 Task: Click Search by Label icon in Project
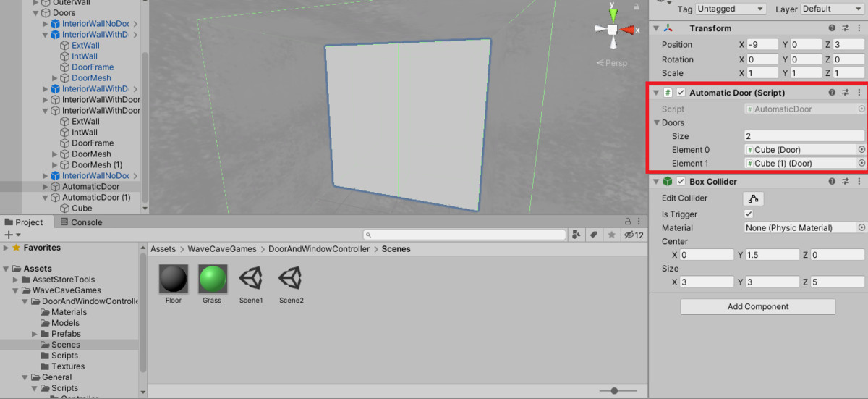pyautogui.click(x=593, y=235)
